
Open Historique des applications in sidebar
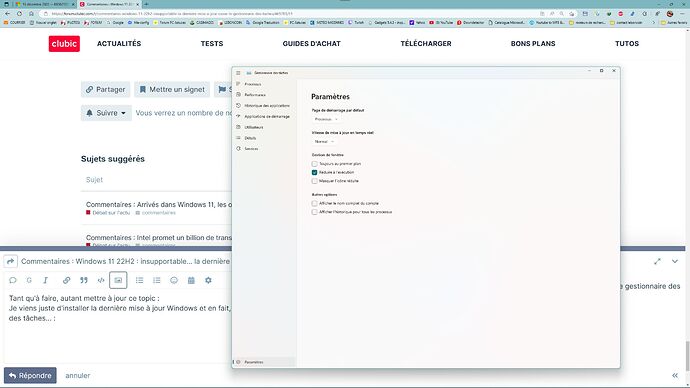[x=264, y=106]
